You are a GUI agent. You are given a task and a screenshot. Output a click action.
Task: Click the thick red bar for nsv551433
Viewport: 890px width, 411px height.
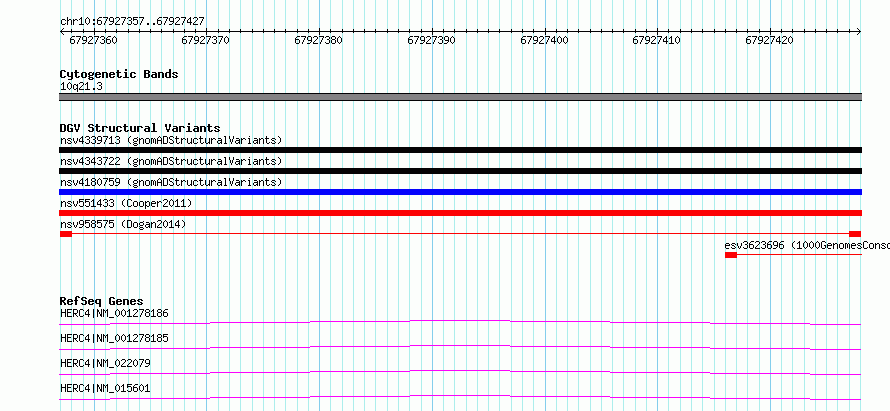460,213
